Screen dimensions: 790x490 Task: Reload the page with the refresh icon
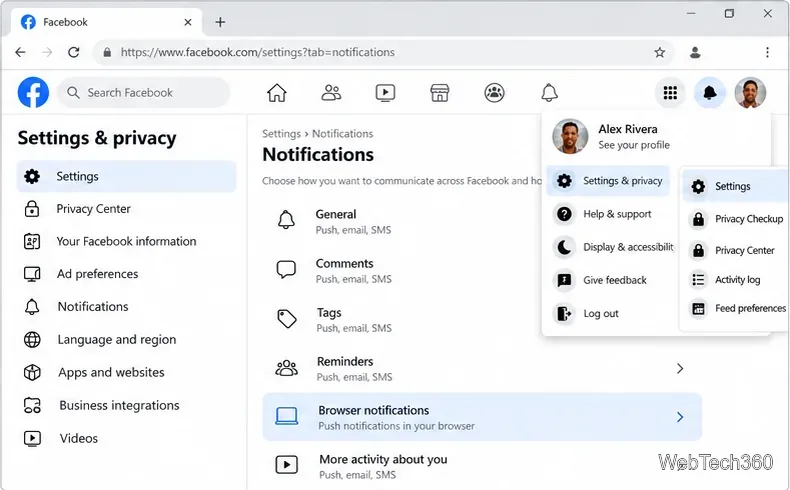(x=74, y=52)
